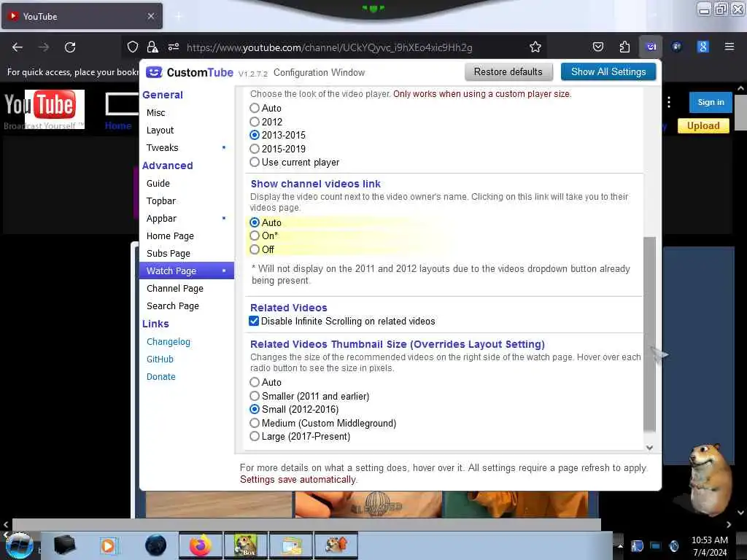Image resolution: width=747 pixels, height=560 pixels.
Task: Select Smaller (2011 and earlier) thumbnail size
Action: [x=255, y=396]
